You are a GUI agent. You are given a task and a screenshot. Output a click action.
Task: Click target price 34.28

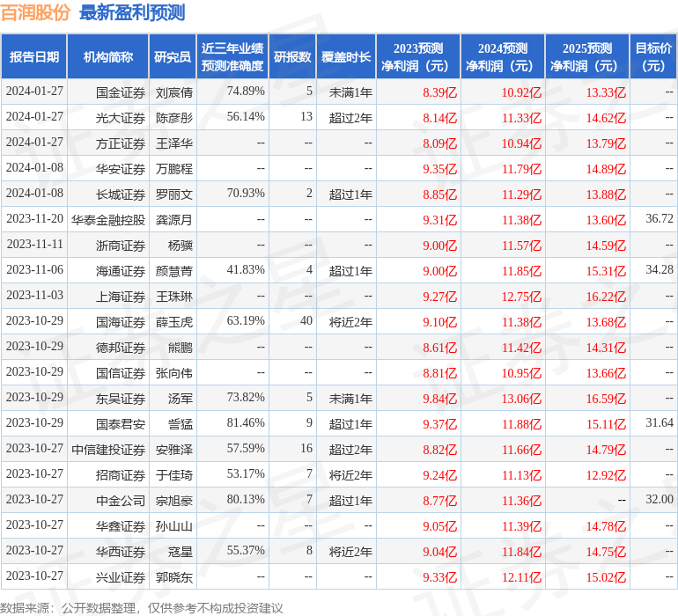(x=660, y=269)
